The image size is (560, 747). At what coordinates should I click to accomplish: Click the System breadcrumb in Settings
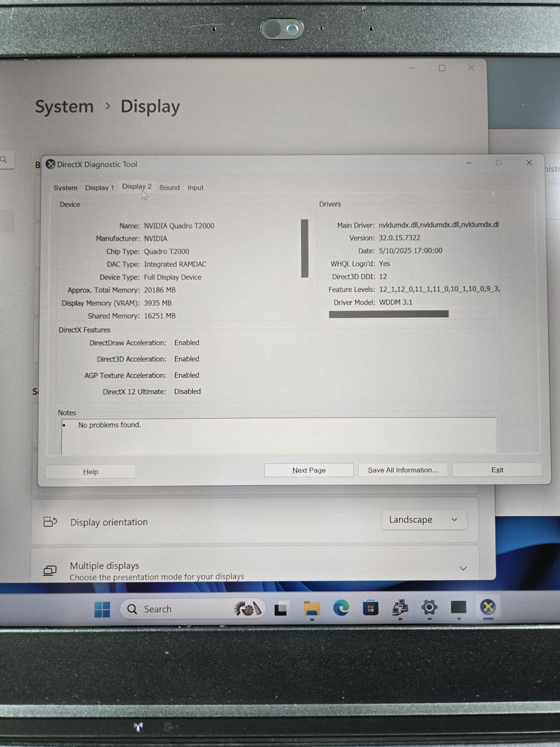[64, 106]
